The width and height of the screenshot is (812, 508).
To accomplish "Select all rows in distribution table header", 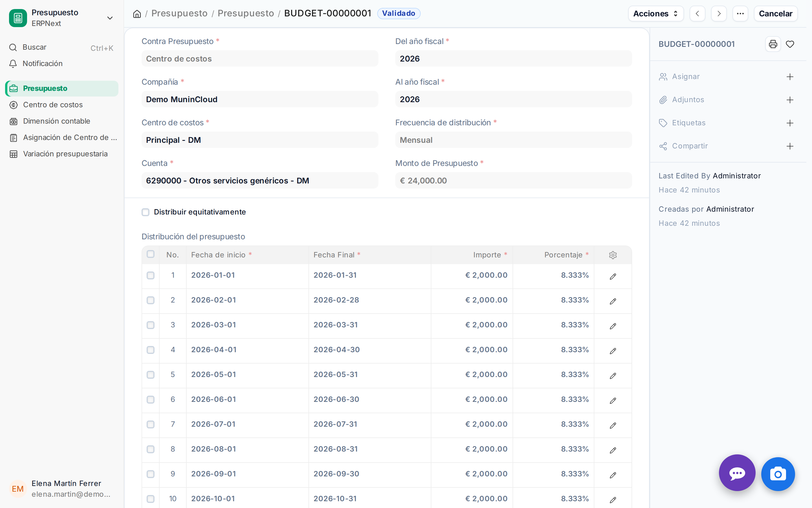I will (x=151, y=254).
